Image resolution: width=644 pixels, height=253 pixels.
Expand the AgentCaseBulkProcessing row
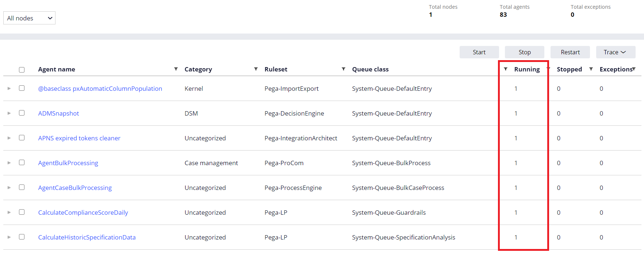tap(9, 187)
